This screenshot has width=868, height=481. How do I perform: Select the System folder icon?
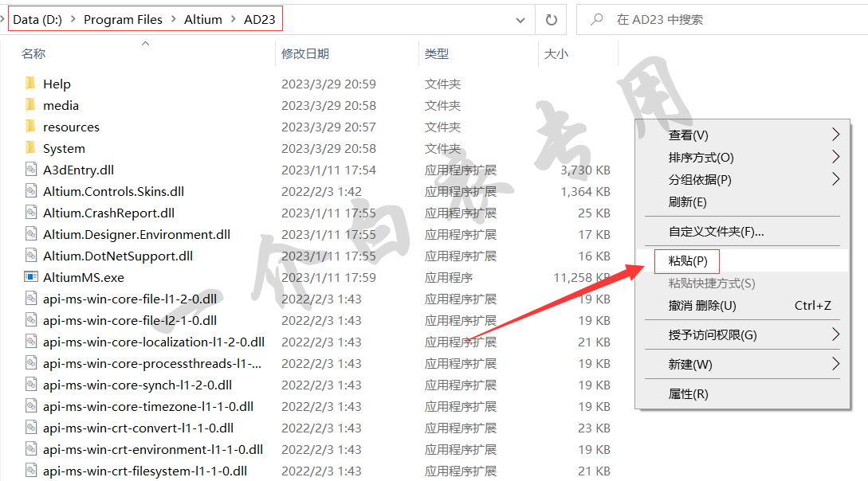click(30, 148)
